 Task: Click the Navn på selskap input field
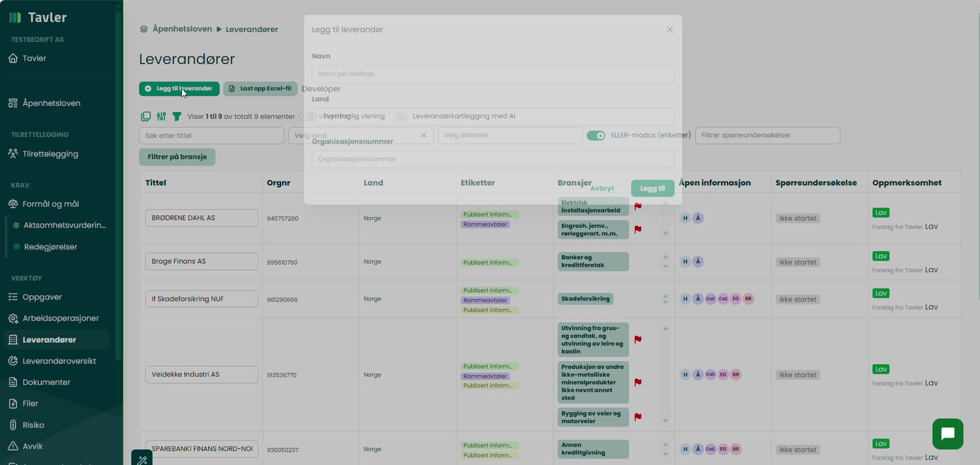pyautogui.click(x=493, y=74)
